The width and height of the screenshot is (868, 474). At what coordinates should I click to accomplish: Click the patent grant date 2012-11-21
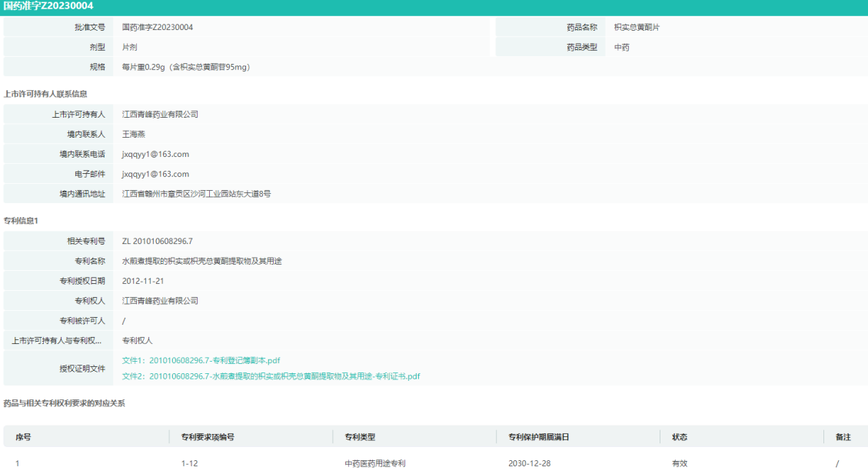(143, 282)
